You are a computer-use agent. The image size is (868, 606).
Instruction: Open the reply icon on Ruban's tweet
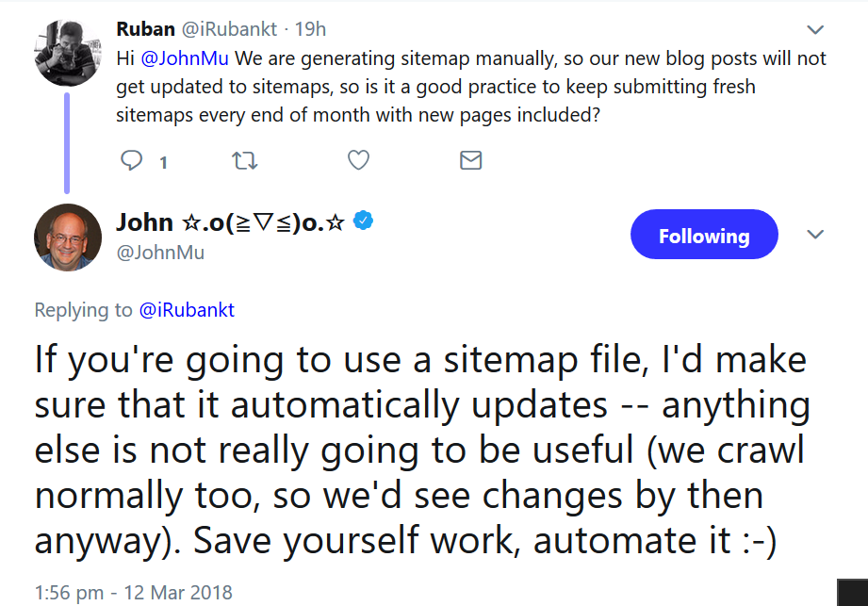tap(133, 161)
